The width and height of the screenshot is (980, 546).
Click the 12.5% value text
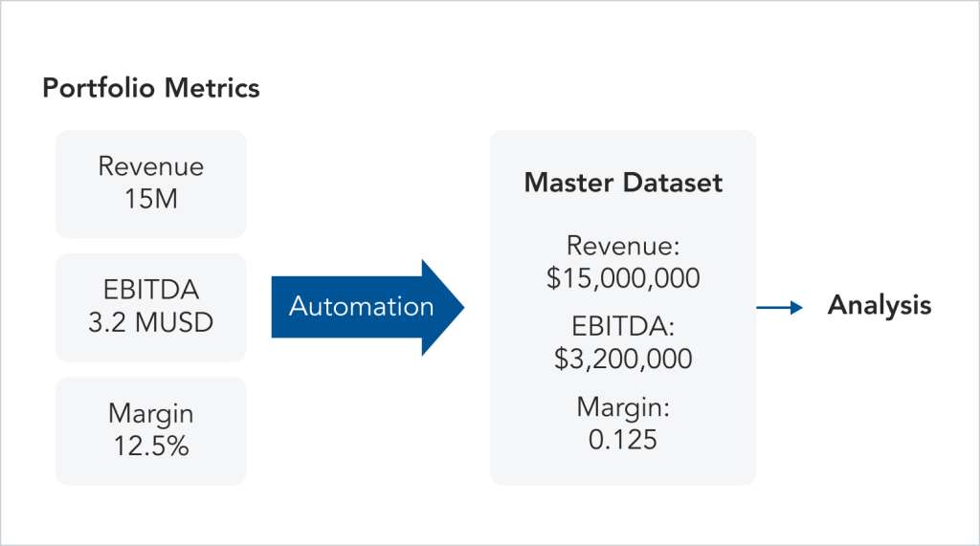coord(151,446)
